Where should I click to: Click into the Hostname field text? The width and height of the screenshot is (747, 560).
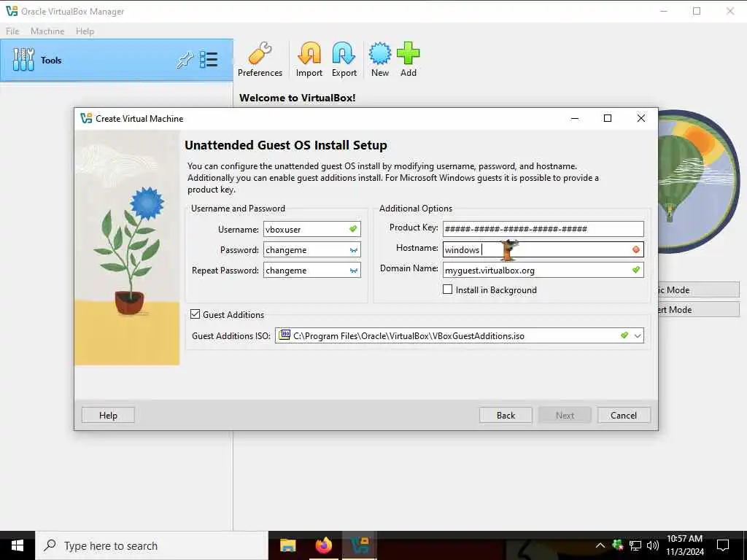point(543,249)
